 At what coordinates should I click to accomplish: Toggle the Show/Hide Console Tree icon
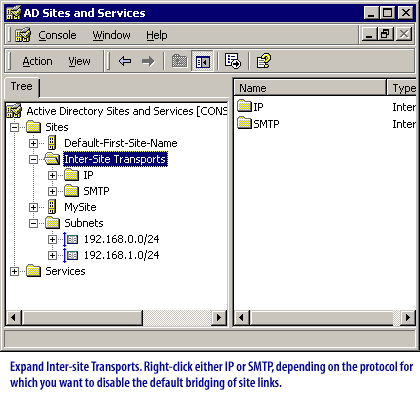pyautogui.click(x=203, y=61)
